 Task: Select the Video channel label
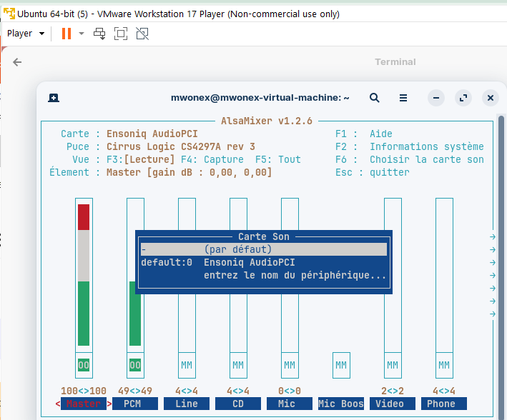coord(393,404)
